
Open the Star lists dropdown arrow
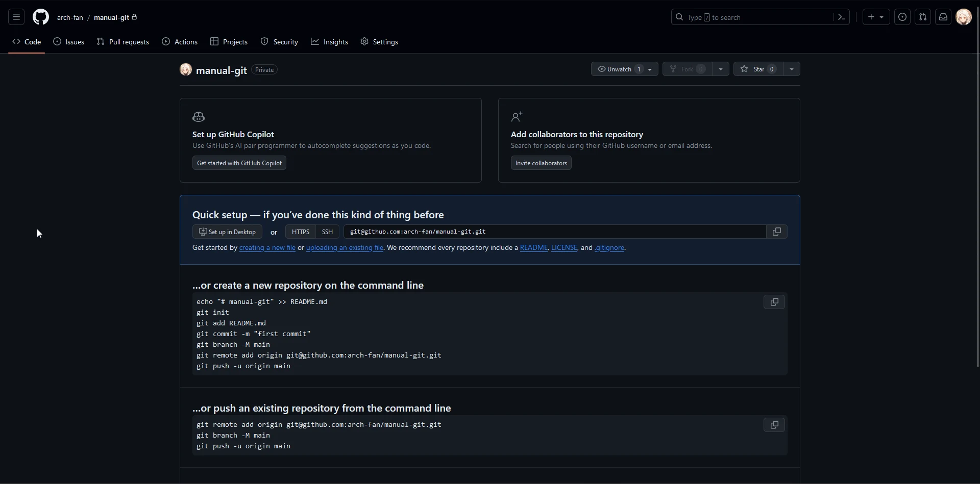coord(792,69)
